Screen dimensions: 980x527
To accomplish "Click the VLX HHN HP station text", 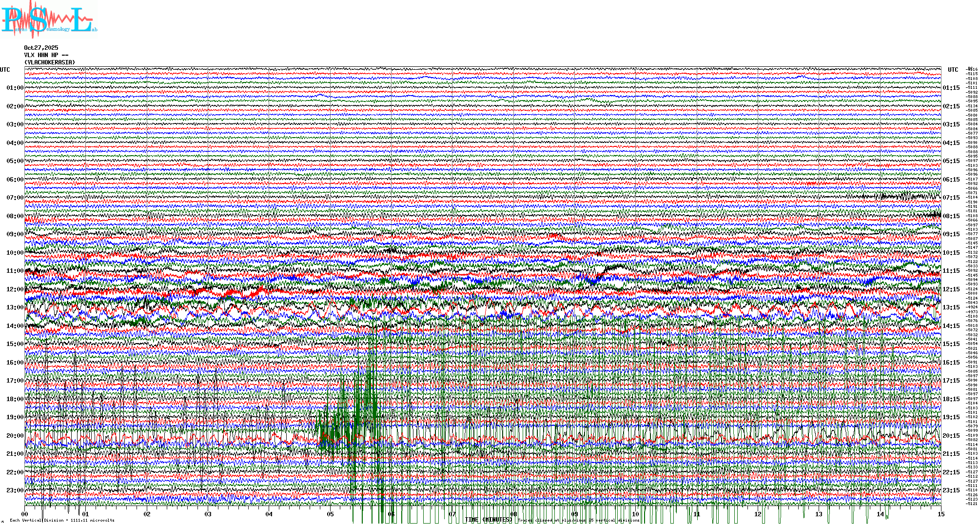I will [46, 55].
